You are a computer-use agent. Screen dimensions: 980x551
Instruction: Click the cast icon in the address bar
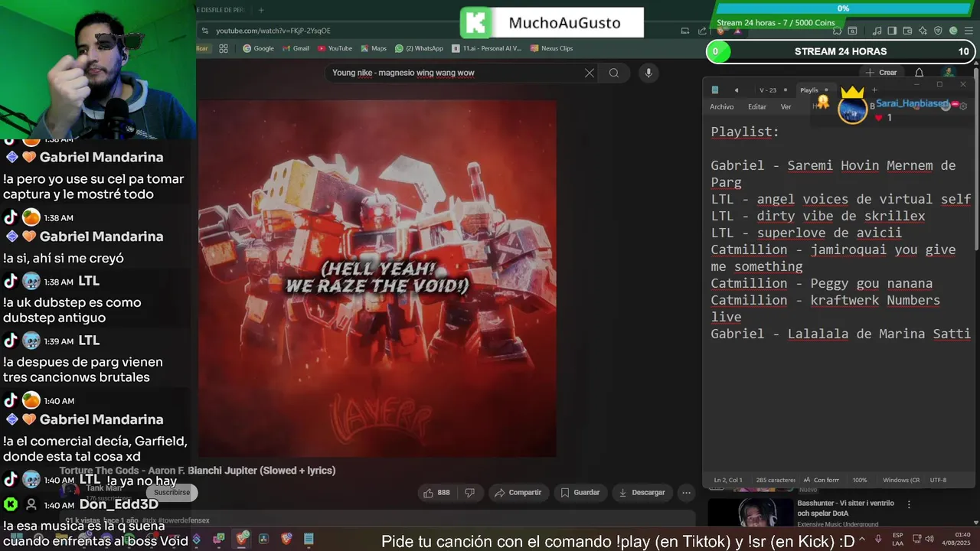click(685, 31)
